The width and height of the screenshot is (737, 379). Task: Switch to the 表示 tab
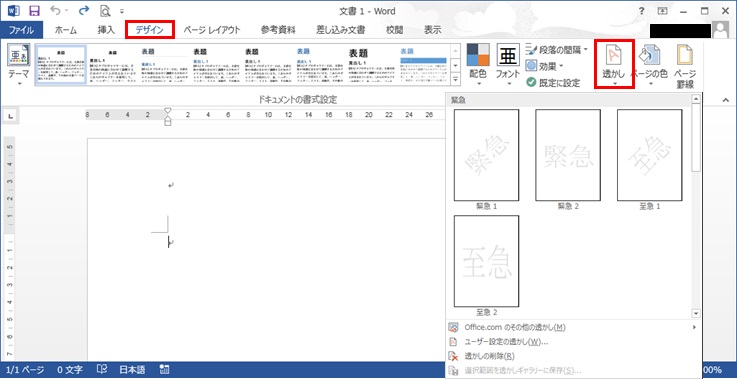pyautogui.click(x=432, y=30)
